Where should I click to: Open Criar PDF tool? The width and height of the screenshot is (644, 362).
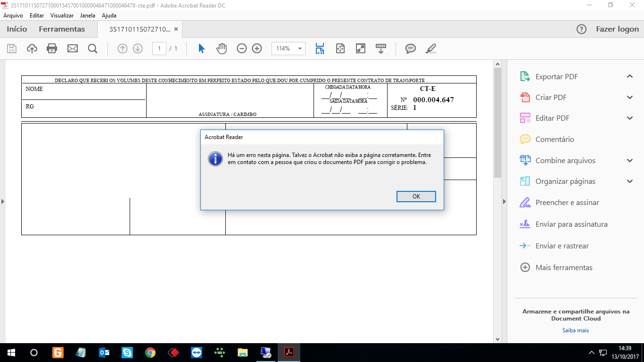[x=551, y=98]
